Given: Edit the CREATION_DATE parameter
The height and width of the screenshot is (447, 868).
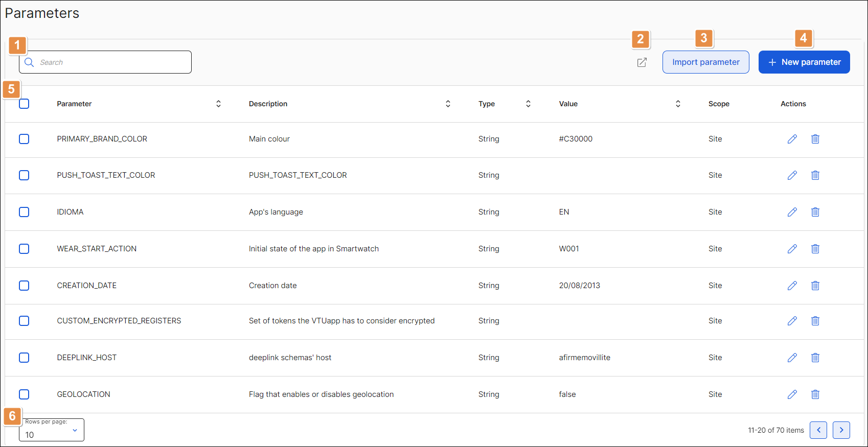Looking at the screenshot, I should click(792, 286).
